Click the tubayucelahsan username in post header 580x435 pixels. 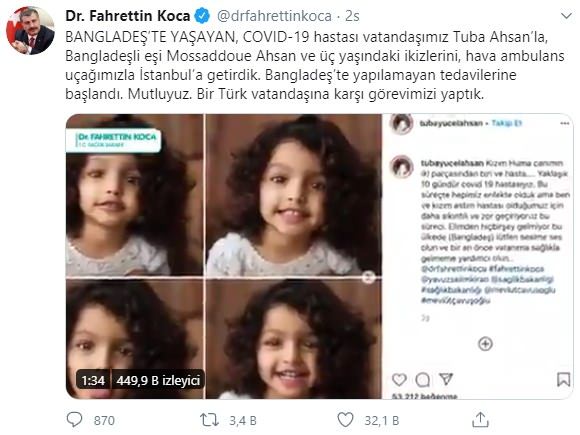click(451, 123)
